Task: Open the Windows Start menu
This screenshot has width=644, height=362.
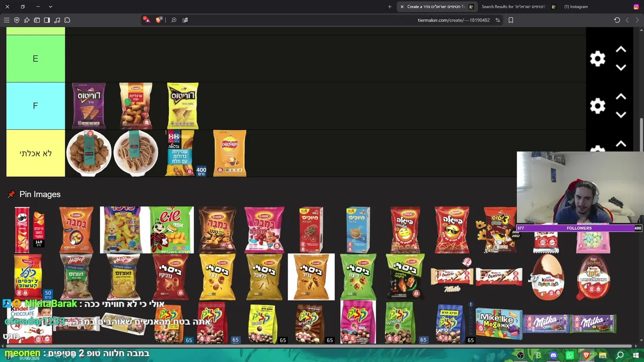Action: 636,355
